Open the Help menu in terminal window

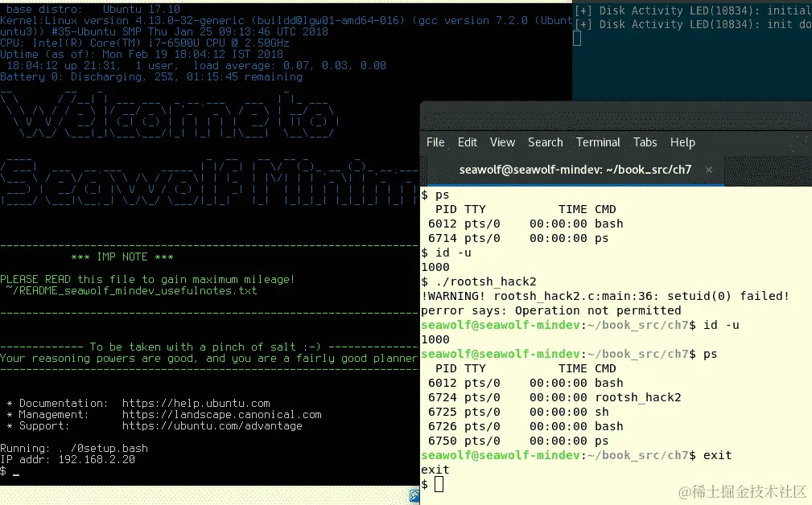tap(682, 142)
